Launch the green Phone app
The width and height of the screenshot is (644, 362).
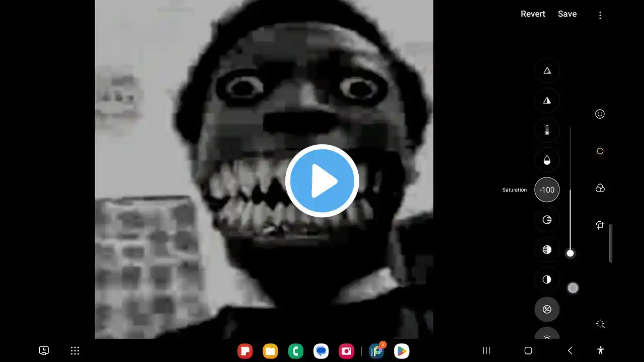click(295, 351)
